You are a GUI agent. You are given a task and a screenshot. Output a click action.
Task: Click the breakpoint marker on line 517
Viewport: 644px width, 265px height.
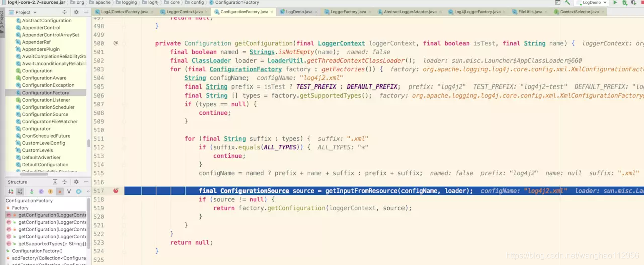(116, 191)
